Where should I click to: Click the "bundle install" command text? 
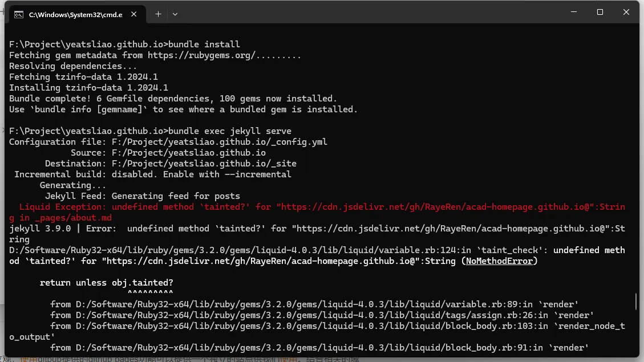click(204, 44)
